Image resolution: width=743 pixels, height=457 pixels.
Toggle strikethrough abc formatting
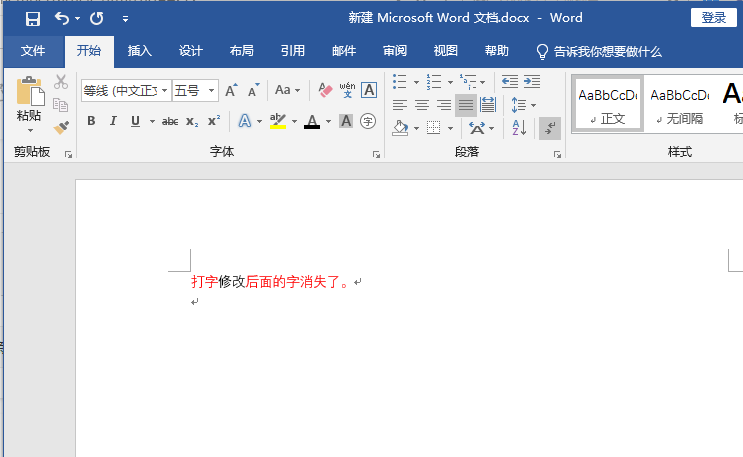170,122
